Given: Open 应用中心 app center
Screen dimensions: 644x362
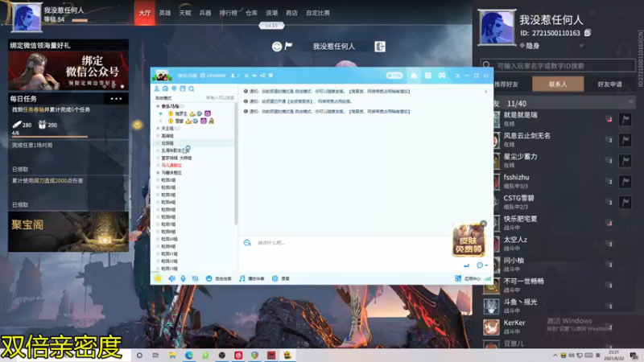Looking at the screenshot, I should (x=468, y=278).
